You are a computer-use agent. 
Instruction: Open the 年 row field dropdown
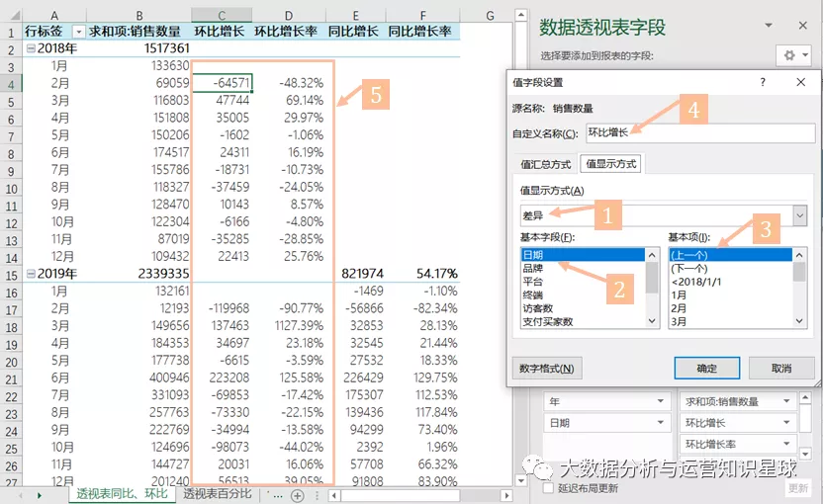click(661, 401)
